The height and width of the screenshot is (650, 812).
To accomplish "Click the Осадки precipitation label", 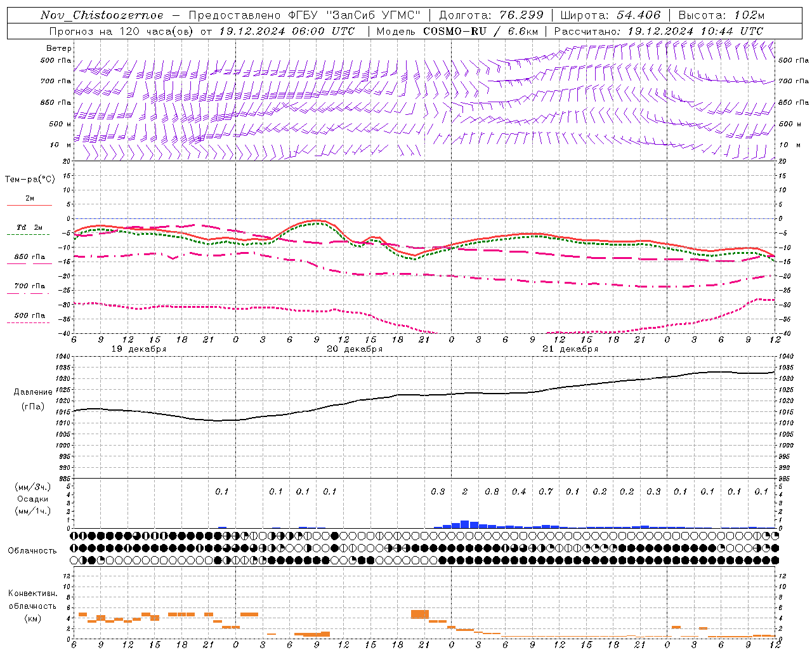I will pos(33,500).
